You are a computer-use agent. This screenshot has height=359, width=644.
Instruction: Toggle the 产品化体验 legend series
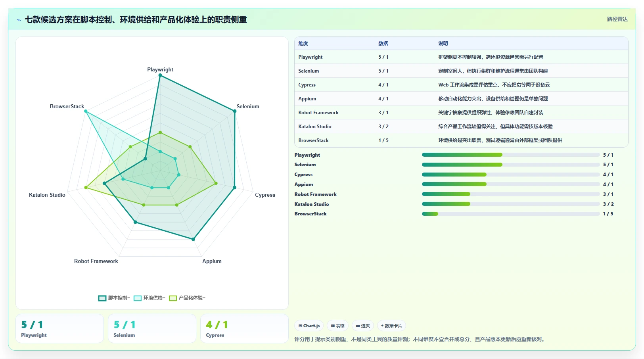click(x=187, y=298)
